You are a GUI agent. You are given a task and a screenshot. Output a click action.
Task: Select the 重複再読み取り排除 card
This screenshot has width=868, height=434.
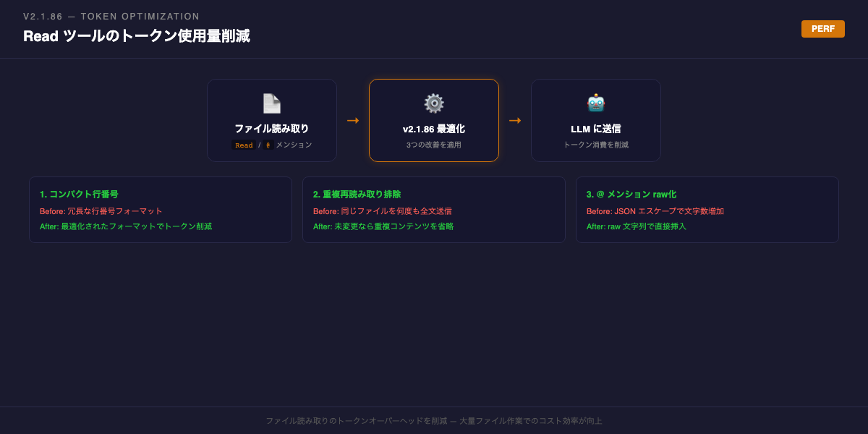coord(433,210)
